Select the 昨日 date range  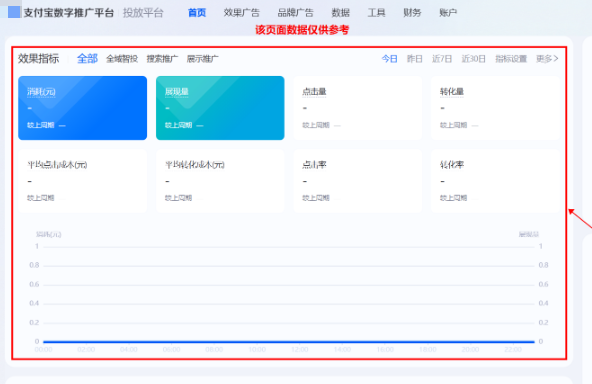tap(415, 59)
